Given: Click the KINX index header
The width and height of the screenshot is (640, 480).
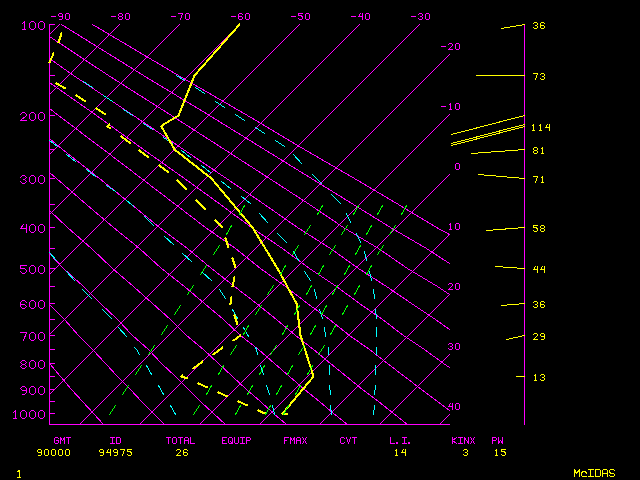Looking at the screenshot, I should click(463, 440).
